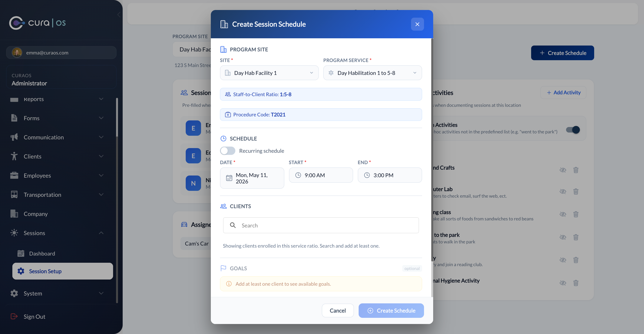This screenshot has height=334, width=644.
Task: Delete the cooking class activity
Action: pos(575,214)
